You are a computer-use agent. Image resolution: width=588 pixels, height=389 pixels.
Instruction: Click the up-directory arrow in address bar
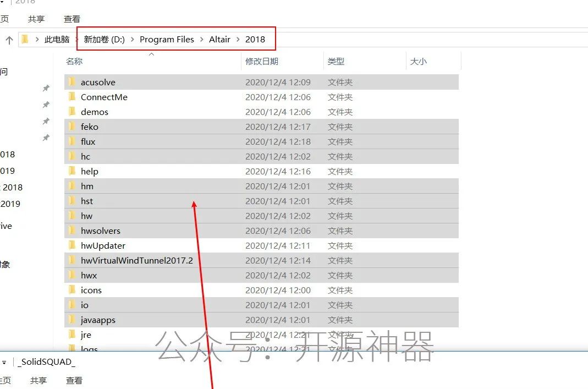click(9, 40)
